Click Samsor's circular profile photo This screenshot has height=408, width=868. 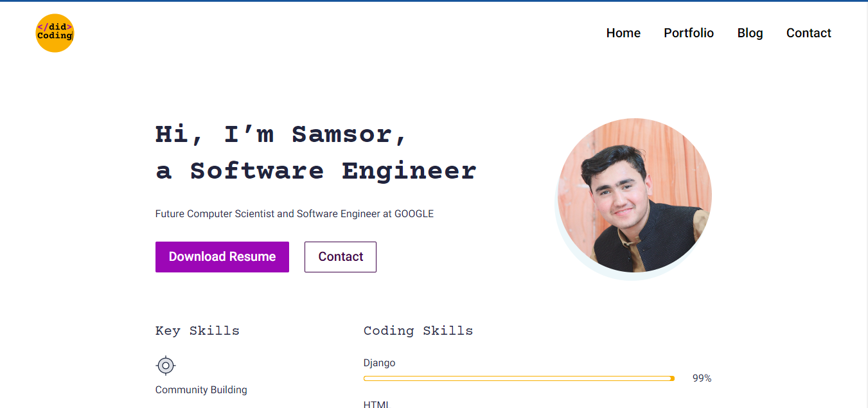pos(633,196)
